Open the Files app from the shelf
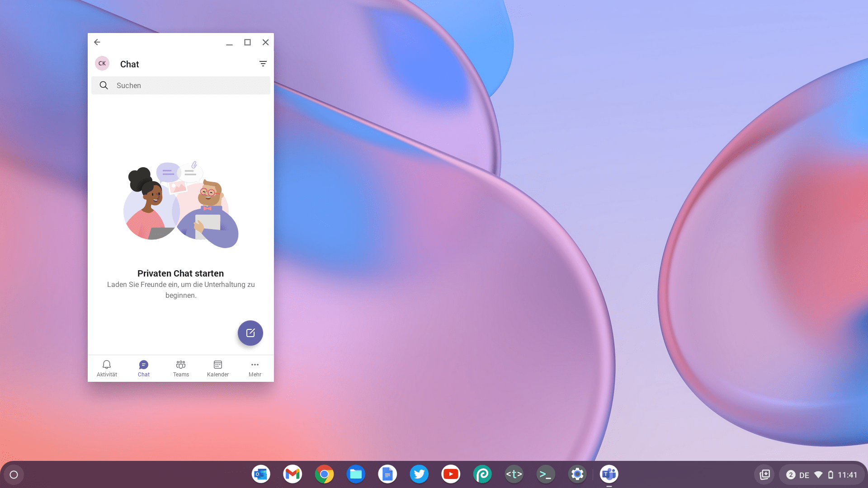 coord(356,474)
